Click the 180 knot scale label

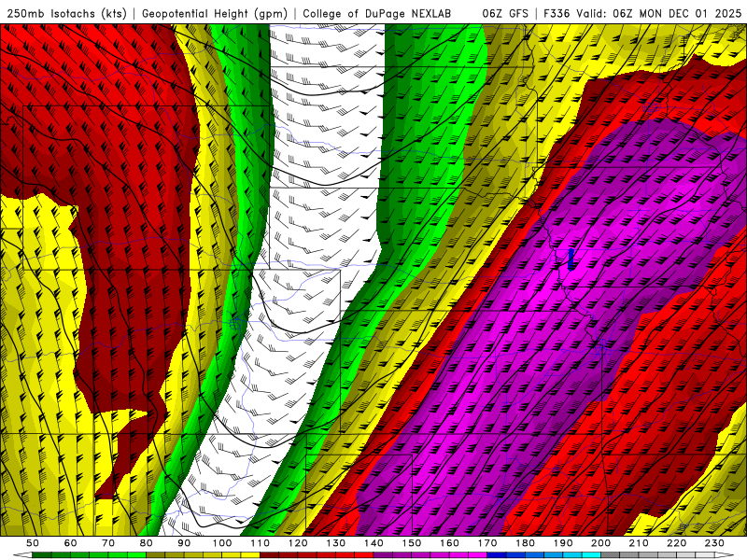pos(525,543)
